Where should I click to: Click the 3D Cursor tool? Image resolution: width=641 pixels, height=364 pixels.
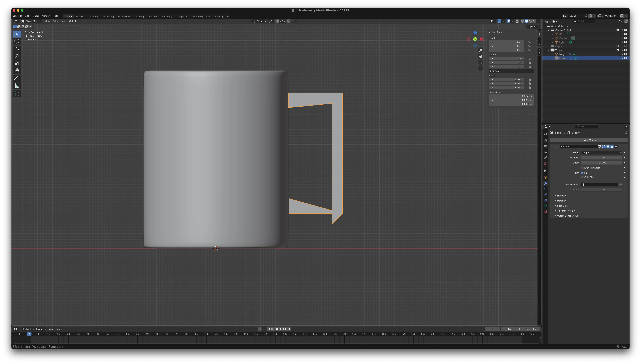click(17, 41)
